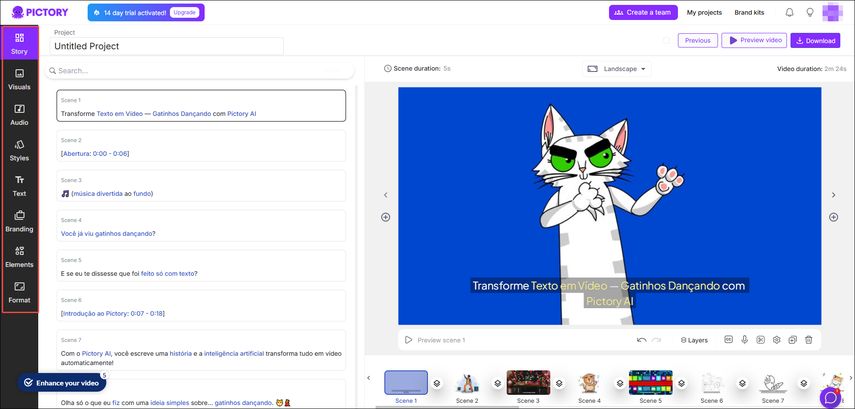Click the undo arrow
Image resolution: width=855 pixels, height=409 pixels.
click(x=642, y=340)
